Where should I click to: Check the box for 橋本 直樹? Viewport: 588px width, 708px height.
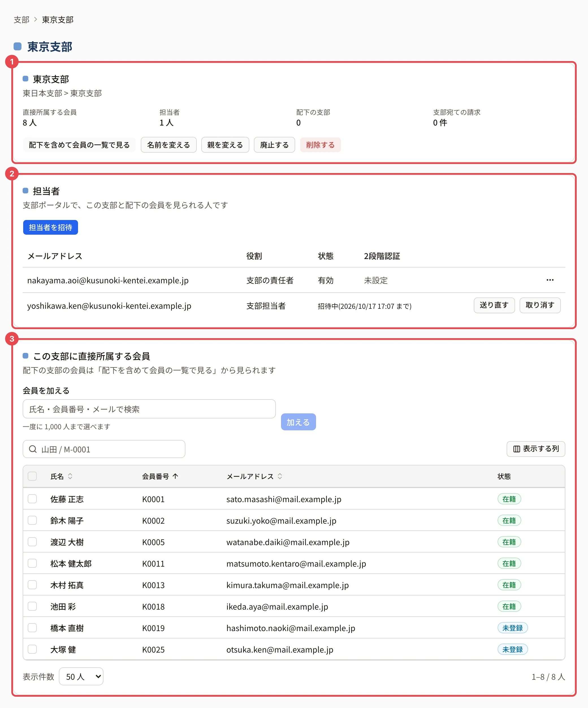(32, 628)
